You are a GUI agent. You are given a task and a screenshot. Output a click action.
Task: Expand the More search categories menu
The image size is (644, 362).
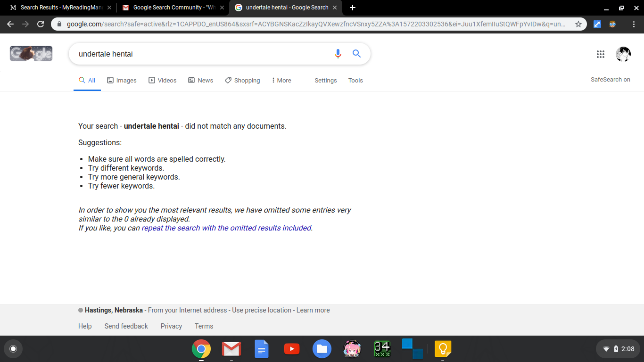[281, 81]
